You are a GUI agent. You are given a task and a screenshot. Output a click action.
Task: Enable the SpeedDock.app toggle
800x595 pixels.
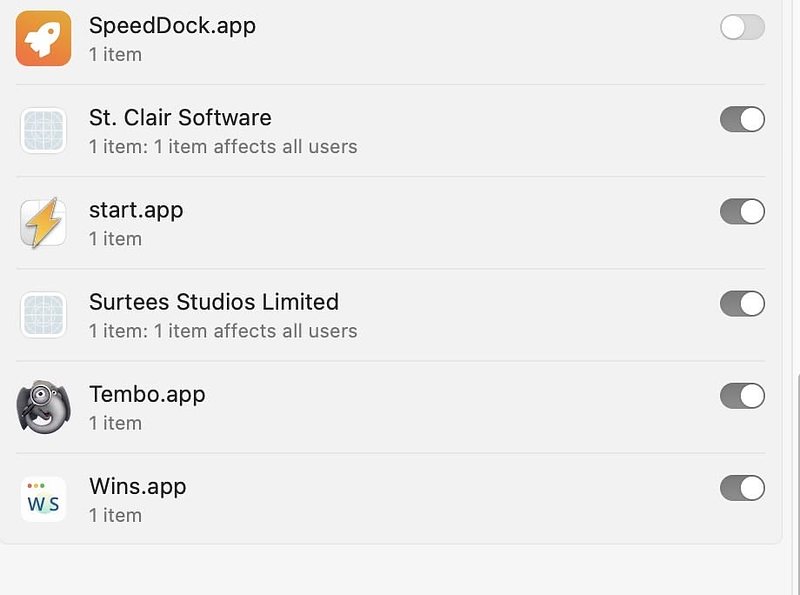coord(742,27)
